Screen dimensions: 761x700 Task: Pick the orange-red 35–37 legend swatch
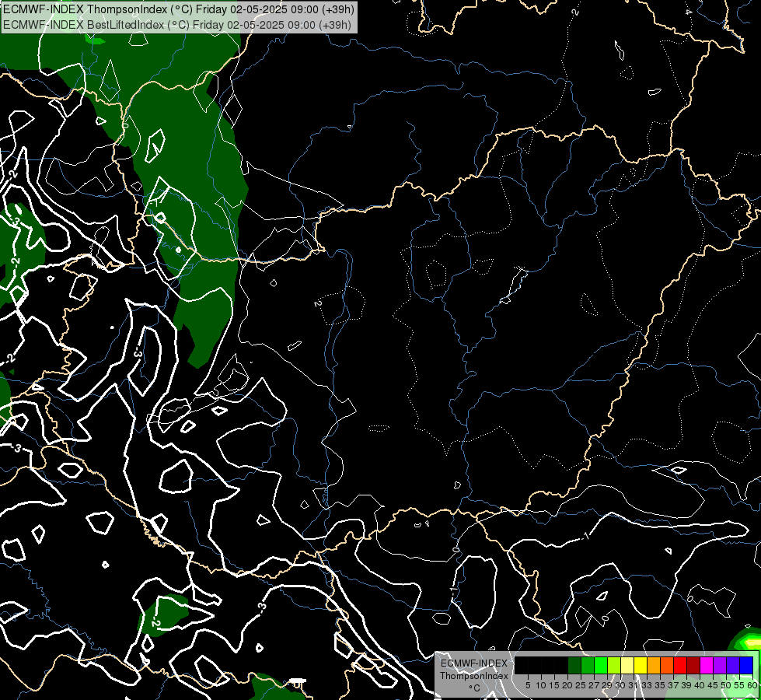667,666
